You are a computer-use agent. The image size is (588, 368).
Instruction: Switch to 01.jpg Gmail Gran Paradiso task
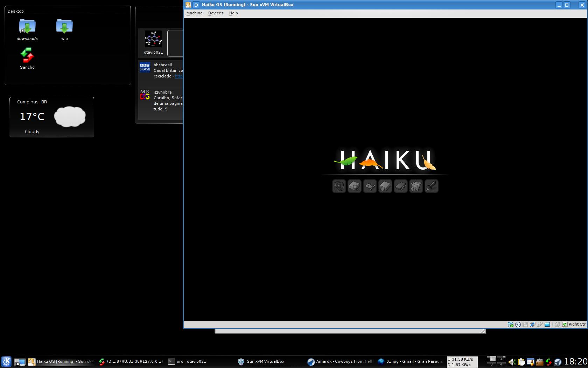pos(410,361)
